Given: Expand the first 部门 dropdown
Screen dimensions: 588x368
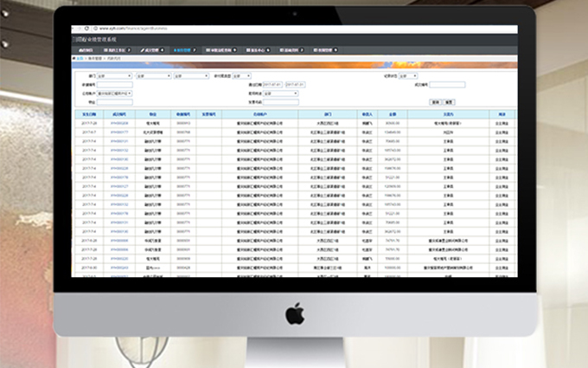Looking at the screenshot, I should pos(114,75).
